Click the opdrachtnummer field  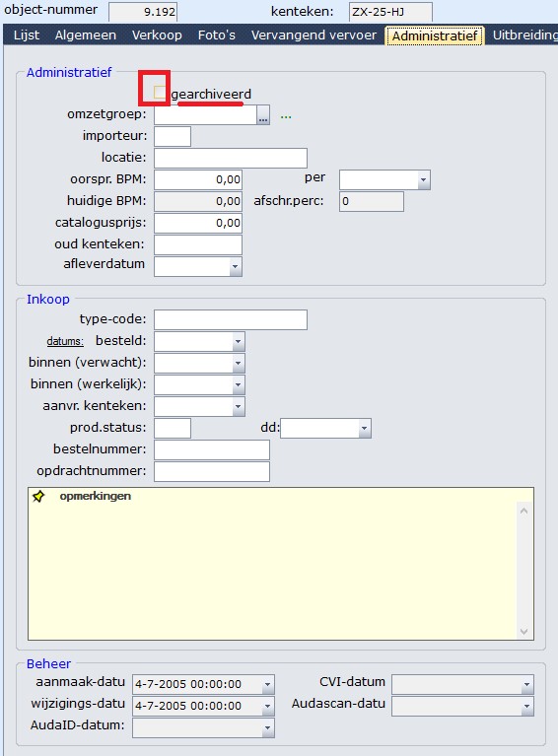(x=212, y=471)
